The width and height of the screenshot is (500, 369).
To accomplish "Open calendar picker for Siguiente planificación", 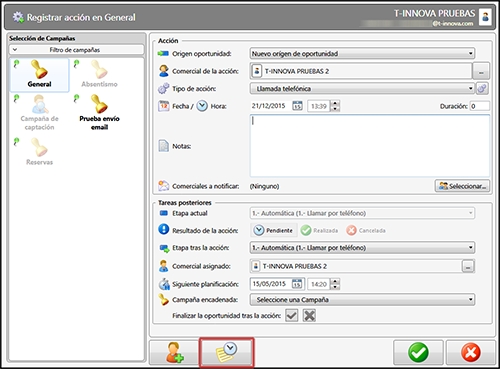I will pos(297,284).
